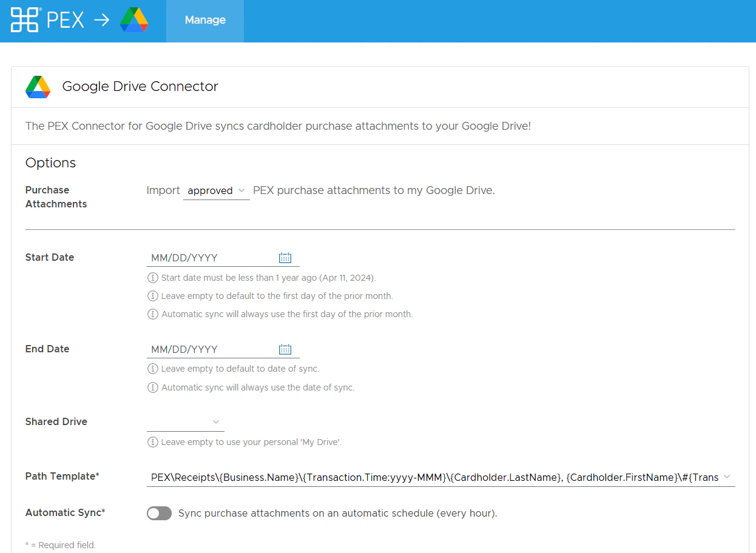Click the '* = Required field.' note

coord(61,545)
